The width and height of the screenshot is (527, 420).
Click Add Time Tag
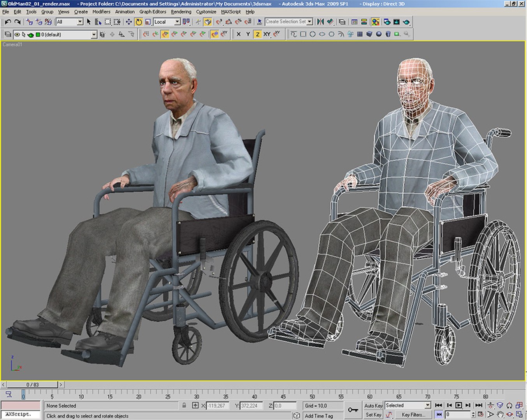pyautogui.click(x=319, y=416)
